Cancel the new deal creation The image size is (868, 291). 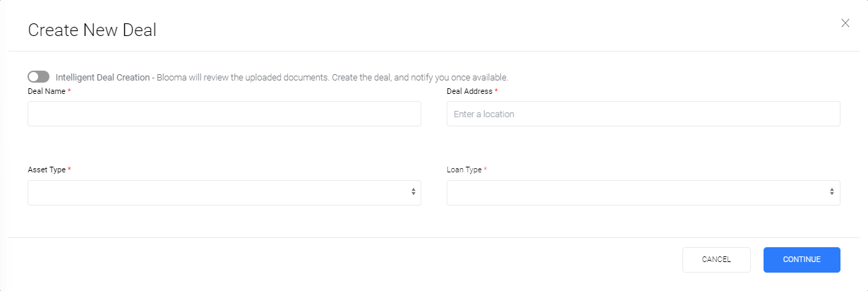click(x=716, y=260)
